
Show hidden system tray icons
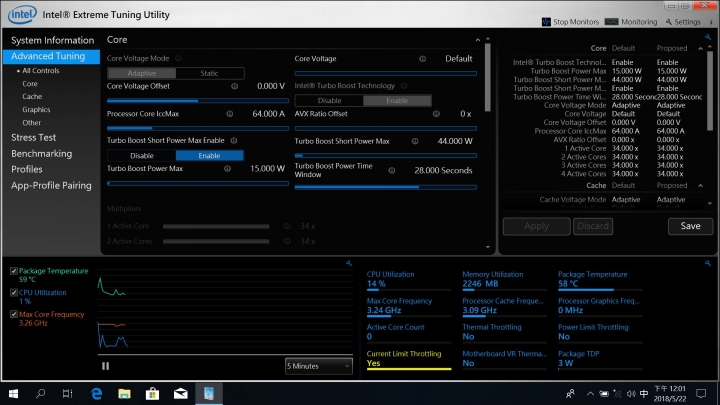pos(590,394)
